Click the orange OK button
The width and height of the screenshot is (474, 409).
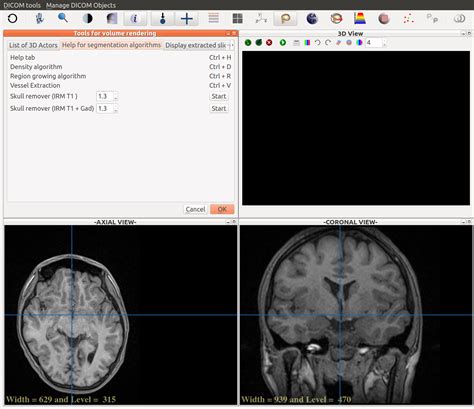coord(222,209)
